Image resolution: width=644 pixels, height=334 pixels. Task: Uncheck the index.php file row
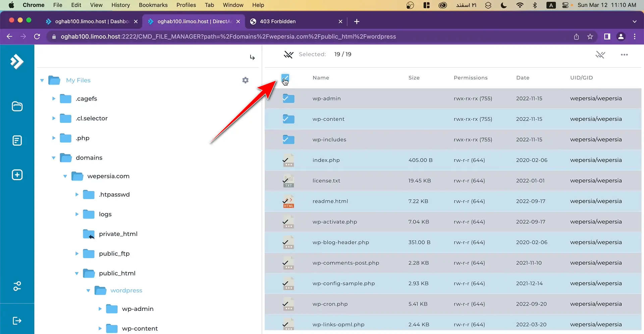pos(288,160)
